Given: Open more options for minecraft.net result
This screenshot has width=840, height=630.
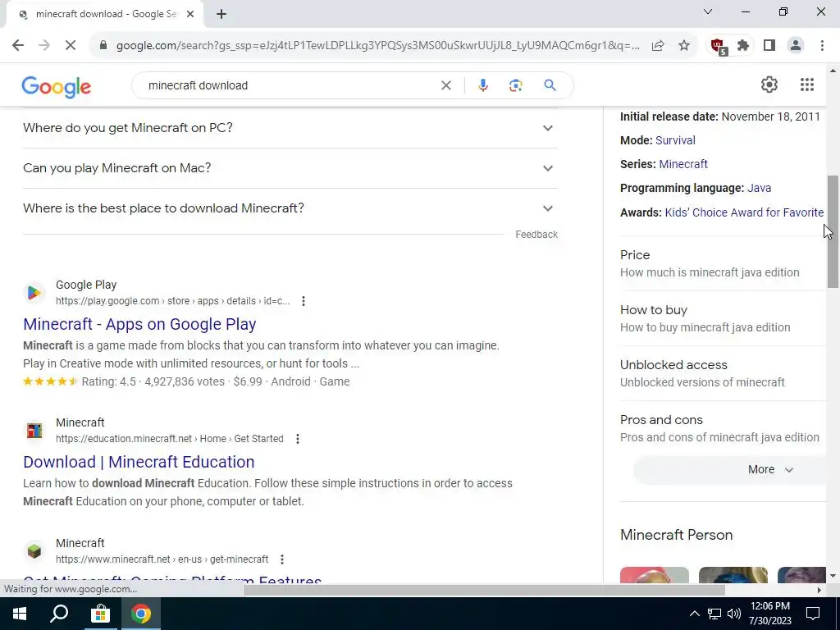Looking at the screenshot, I should pyautogui.click(x=282, y=559).
